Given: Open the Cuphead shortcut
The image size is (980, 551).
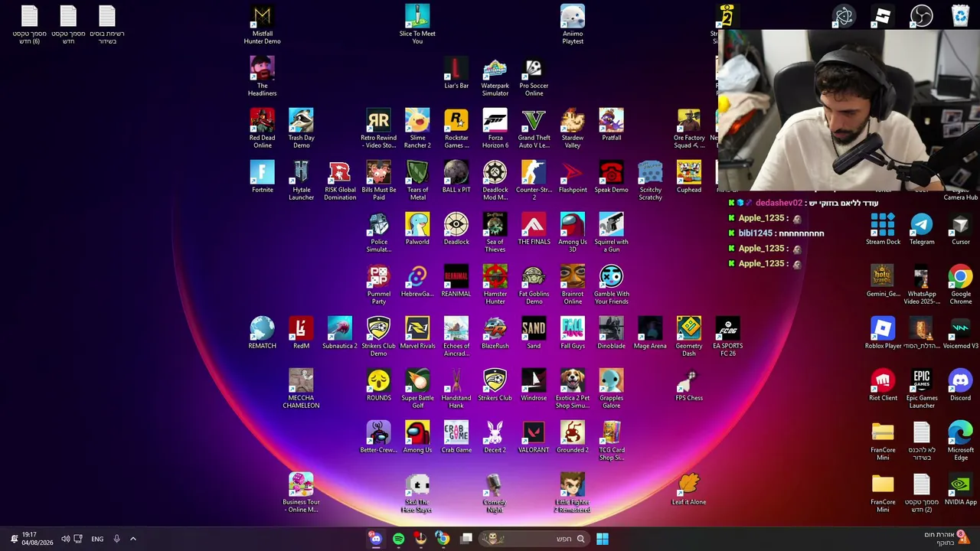Looking at the screenshot, I should 689,177.
